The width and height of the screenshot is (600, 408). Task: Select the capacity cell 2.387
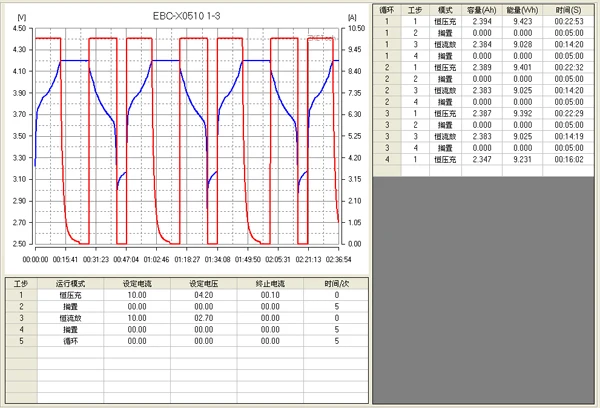[x=482, y=113]
